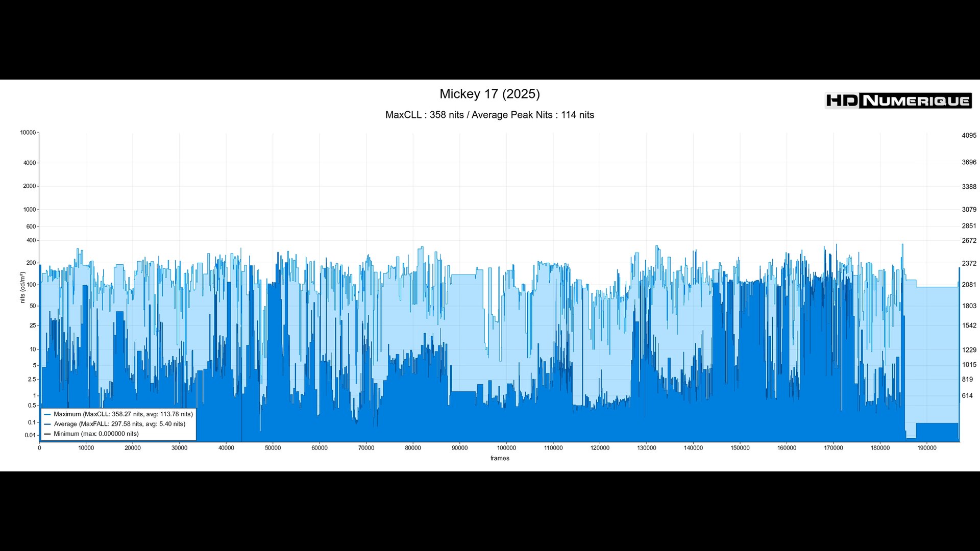The width and height of the screenshot is (980, 551).
Task: Click the 1229 value on the right axis
Action: pos(969,350)
